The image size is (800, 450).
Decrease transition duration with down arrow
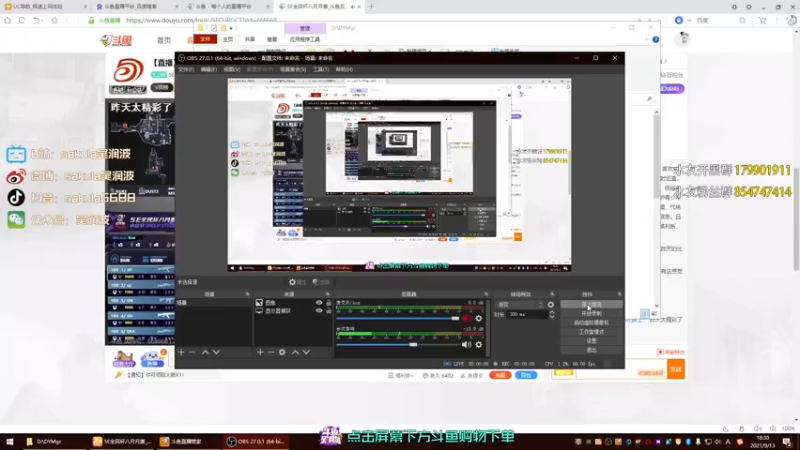click(x=552, y=317)
